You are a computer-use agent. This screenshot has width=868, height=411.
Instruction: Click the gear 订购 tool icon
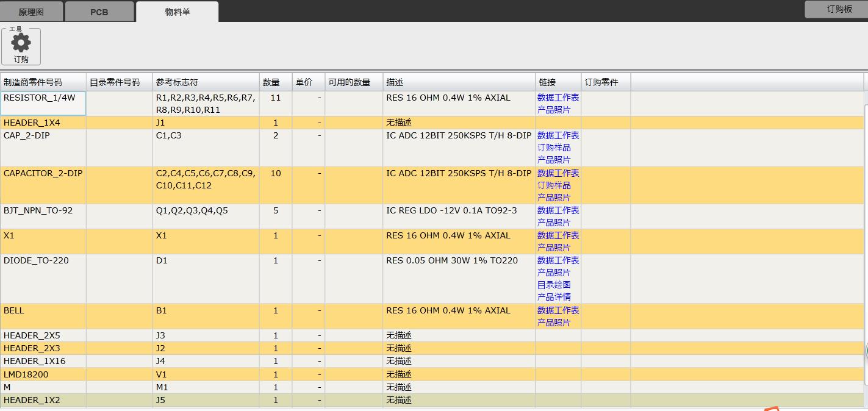pos(21,46)
